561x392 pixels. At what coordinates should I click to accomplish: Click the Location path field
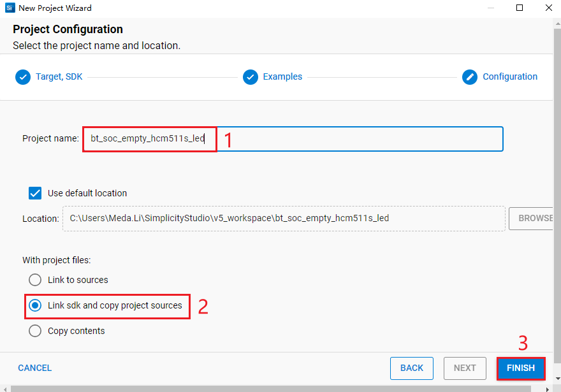[284, 218]
